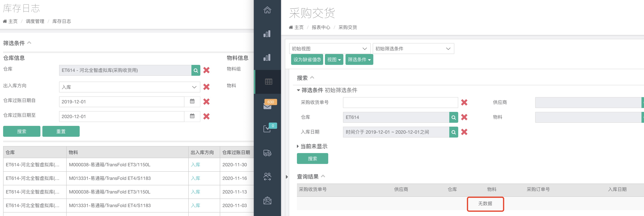This screenshot has width=644, height=216.
Task: Collapse the 搜索 section
Action: (x=312, y=78)
